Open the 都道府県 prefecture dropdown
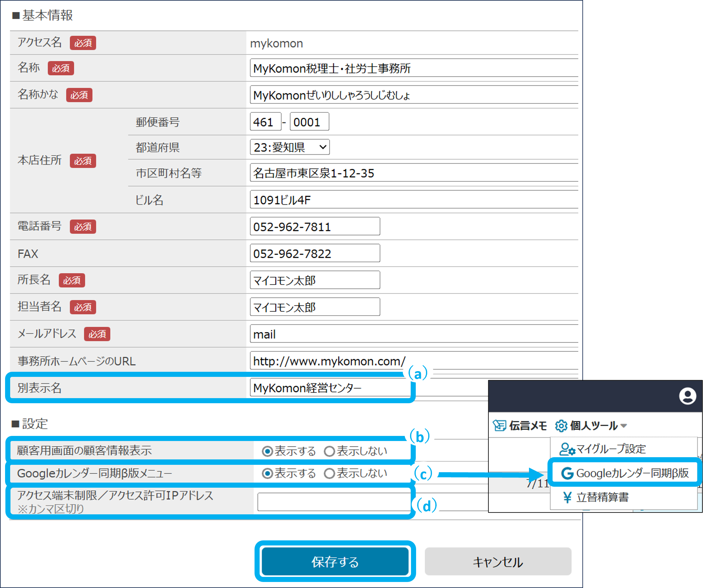This screenshot has height=588, width=703. click(289, 147)
